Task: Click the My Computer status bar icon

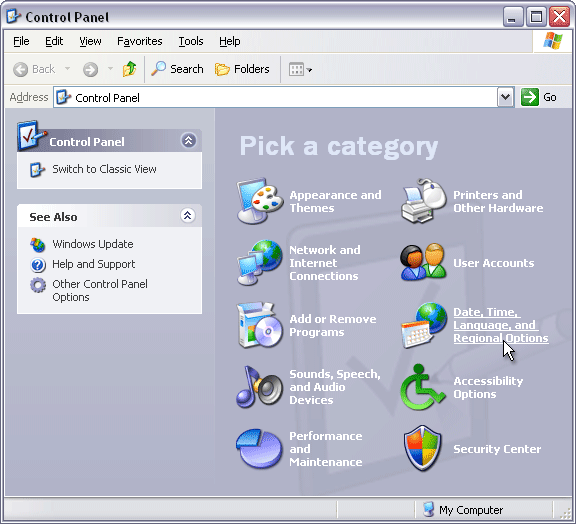Action: (428, 509)
